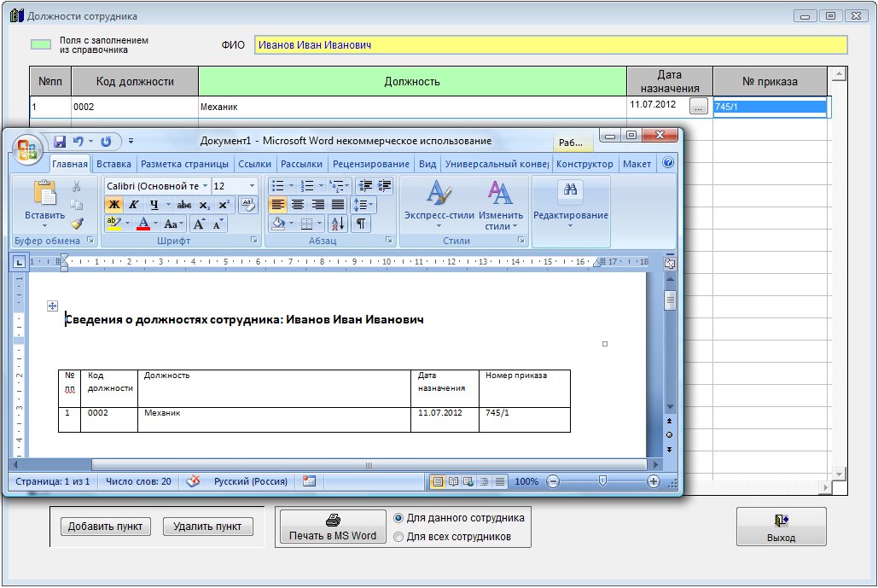The height and width of the screenshot is (588, 878).
Task: Show paragraph marks (¶ icon)
Action: [x=361, y=224]
